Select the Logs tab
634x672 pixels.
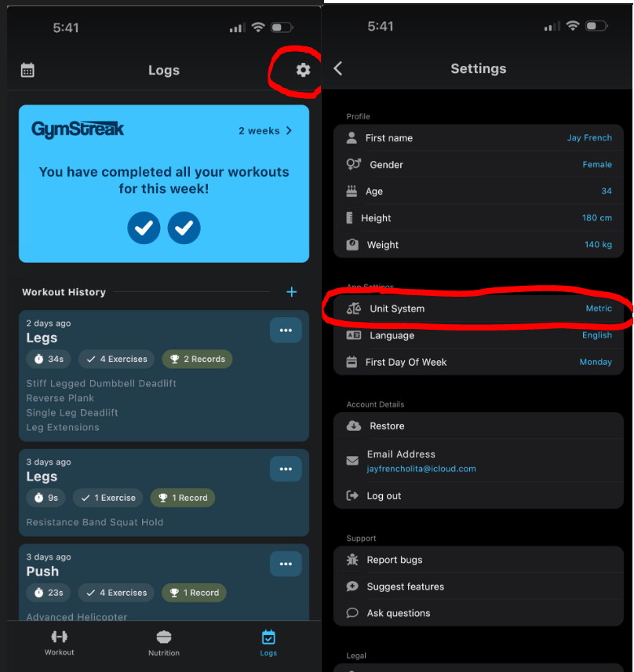[268, 643]
